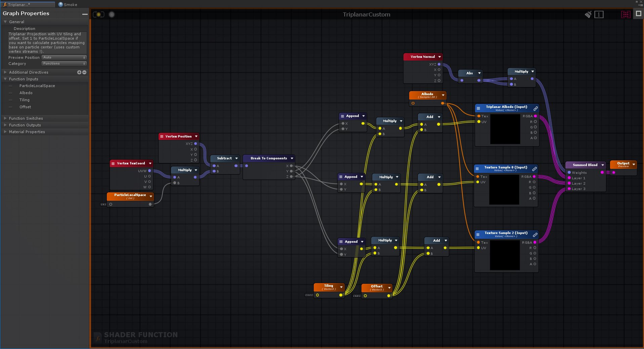Select the ParticleLocalSpace Int node header
The width and height of the screenshot is (644, 349).
[130, 196]
